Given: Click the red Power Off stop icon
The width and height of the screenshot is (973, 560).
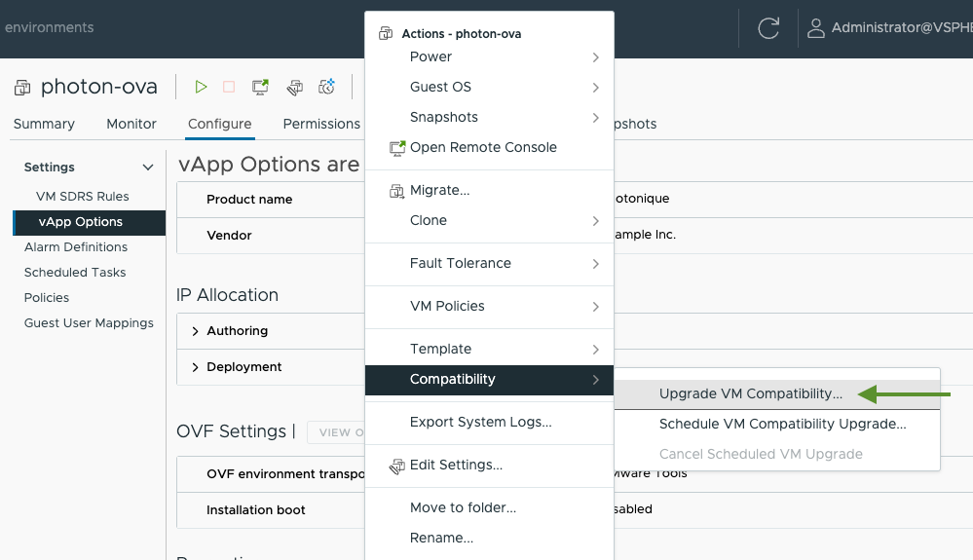Looking at the screenshot, I should 229,87.
